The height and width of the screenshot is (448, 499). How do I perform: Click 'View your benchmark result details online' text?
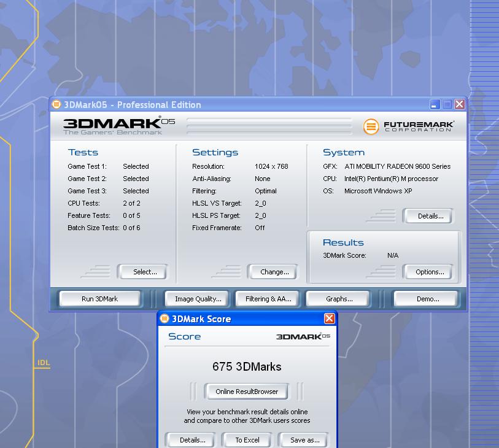point(247,412)
